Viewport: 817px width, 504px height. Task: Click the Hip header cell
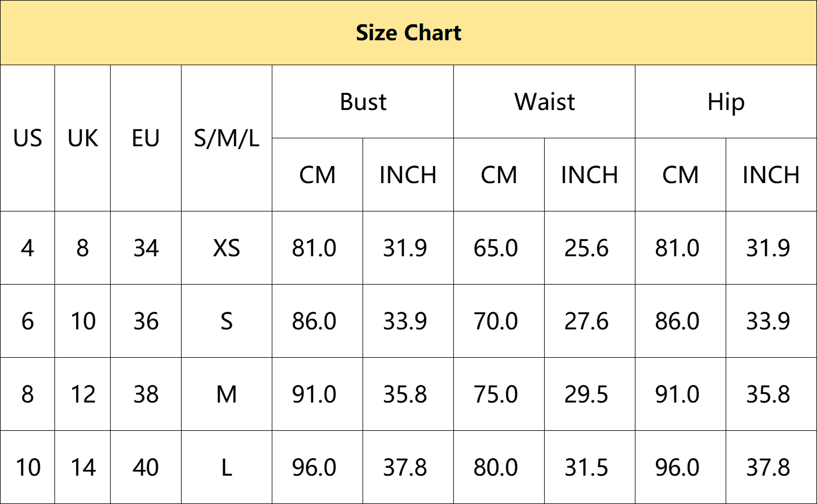pos(726,102)
